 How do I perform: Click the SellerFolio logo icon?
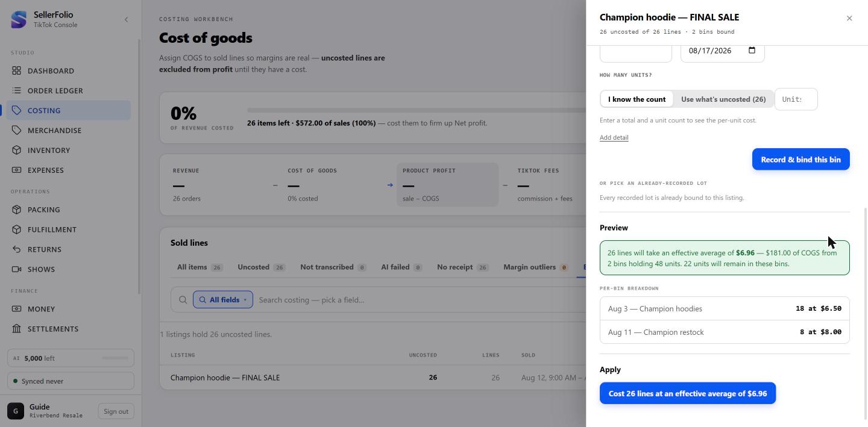(19, 19)
